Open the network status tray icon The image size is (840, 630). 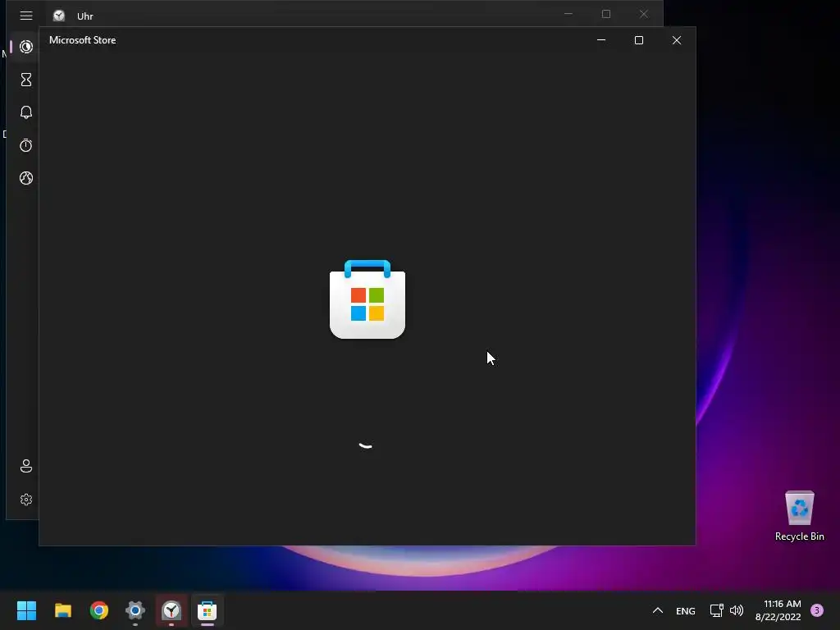(716, 610)
